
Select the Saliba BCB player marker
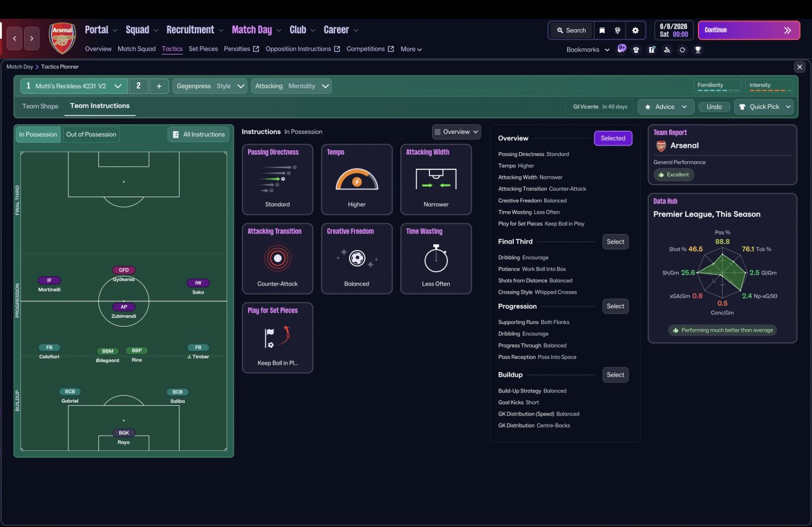(x=178, y=396)
